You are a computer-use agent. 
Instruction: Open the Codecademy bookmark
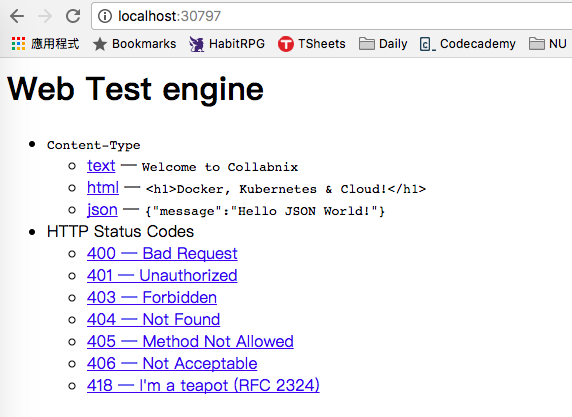click(468, 44)
